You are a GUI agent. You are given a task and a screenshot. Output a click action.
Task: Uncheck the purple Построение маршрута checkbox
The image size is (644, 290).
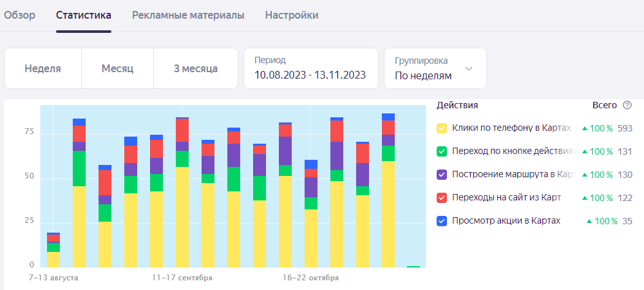(x=442, y=175)
